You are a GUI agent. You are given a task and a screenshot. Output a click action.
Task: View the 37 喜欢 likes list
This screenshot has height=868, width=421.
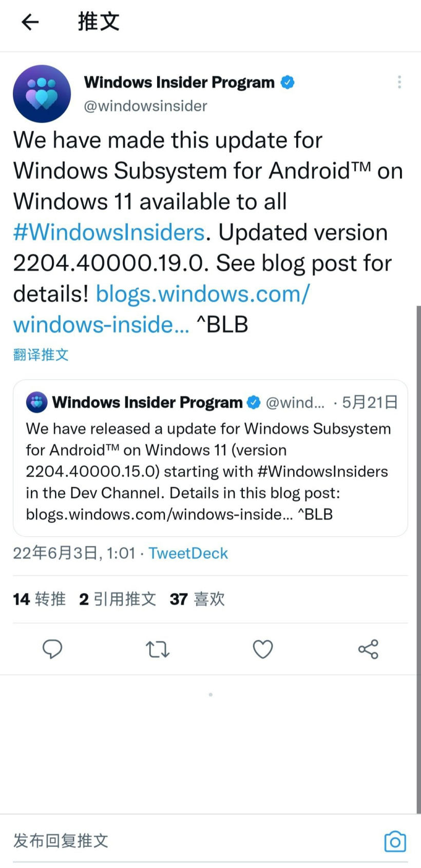point(197,599)
